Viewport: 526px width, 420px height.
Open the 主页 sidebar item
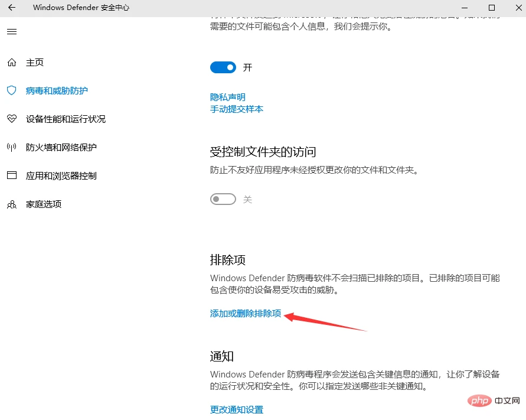coord(35,63)
